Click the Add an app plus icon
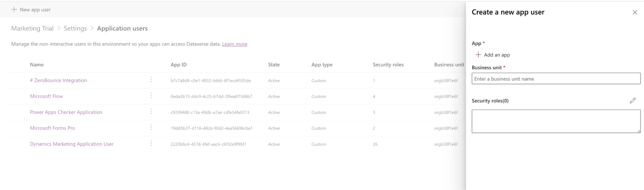Screen dimensions: 644x190 click(x=478, y=55)
